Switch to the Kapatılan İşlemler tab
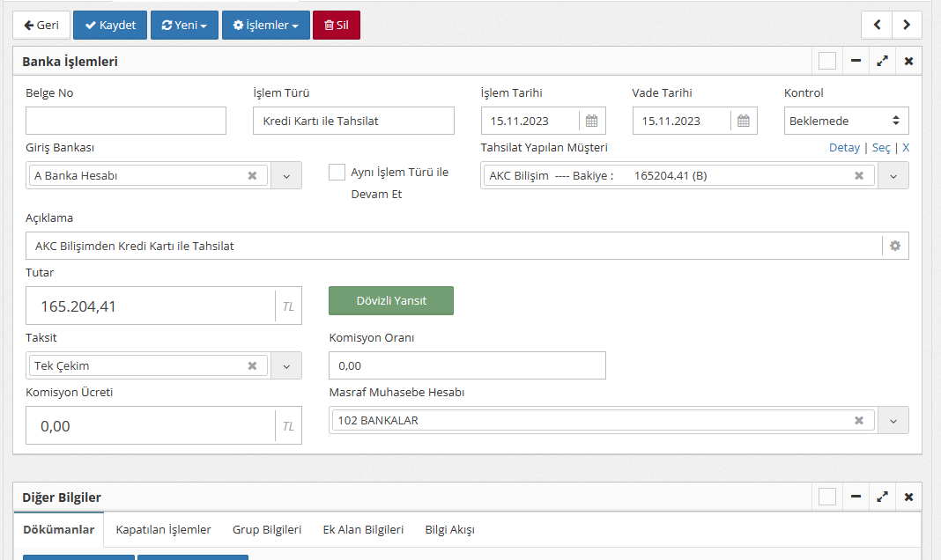 163,530
